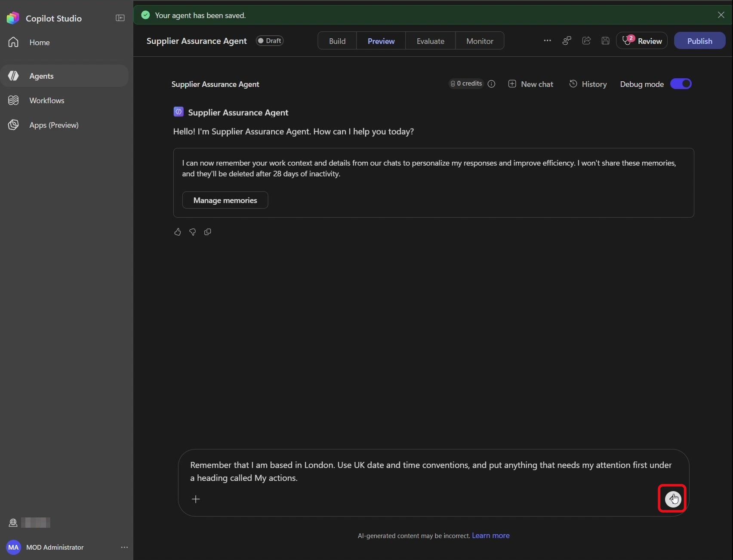Open chat History

(x=588, y=84)
